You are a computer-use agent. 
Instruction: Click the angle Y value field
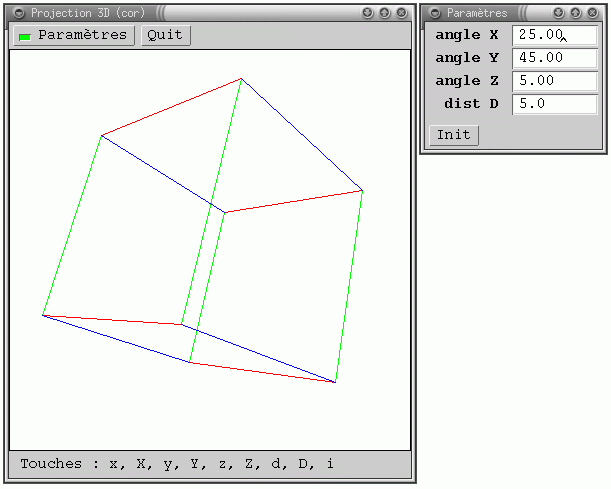554,58
